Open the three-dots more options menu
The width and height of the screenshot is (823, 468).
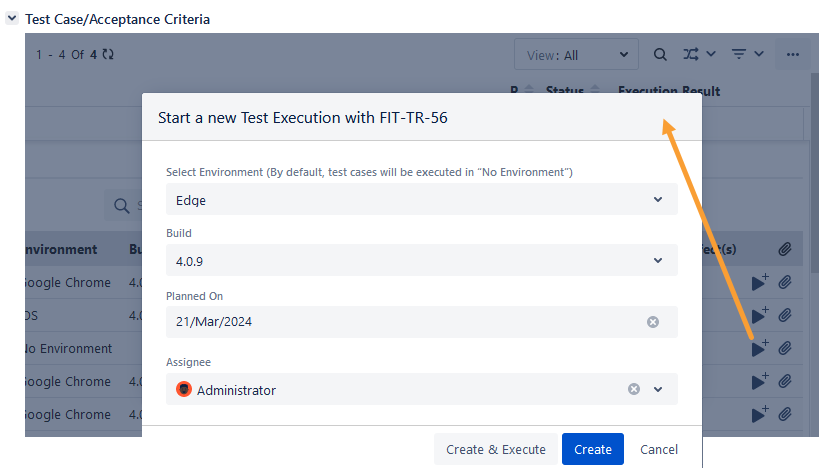coord(793,55)
